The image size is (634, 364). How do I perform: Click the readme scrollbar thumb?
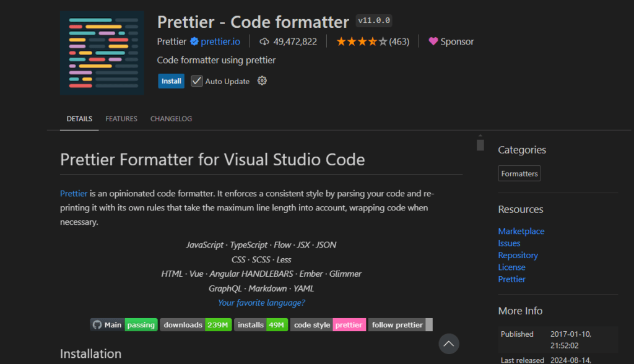(x=480, y=145)
